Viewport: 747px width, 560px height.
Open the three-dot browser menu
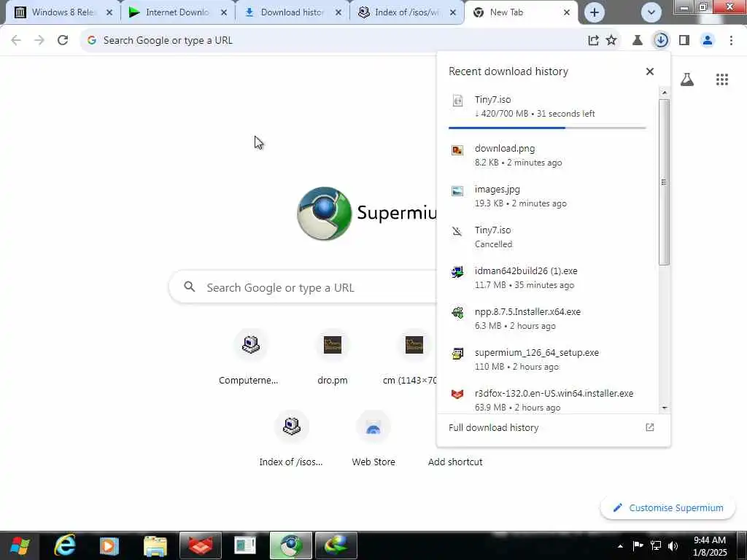point(731,41)
